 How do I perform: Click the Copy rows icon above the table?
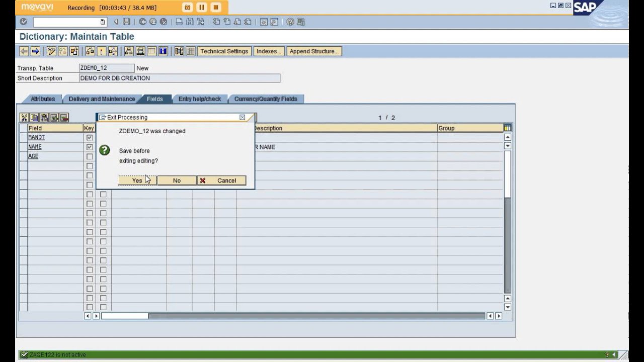pos(34,118)
